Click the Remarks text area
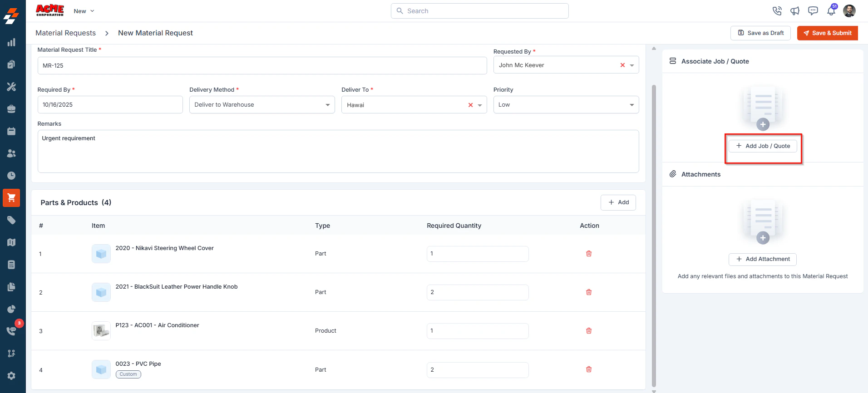Screen dimensions: 868x393 coord(338,152)
